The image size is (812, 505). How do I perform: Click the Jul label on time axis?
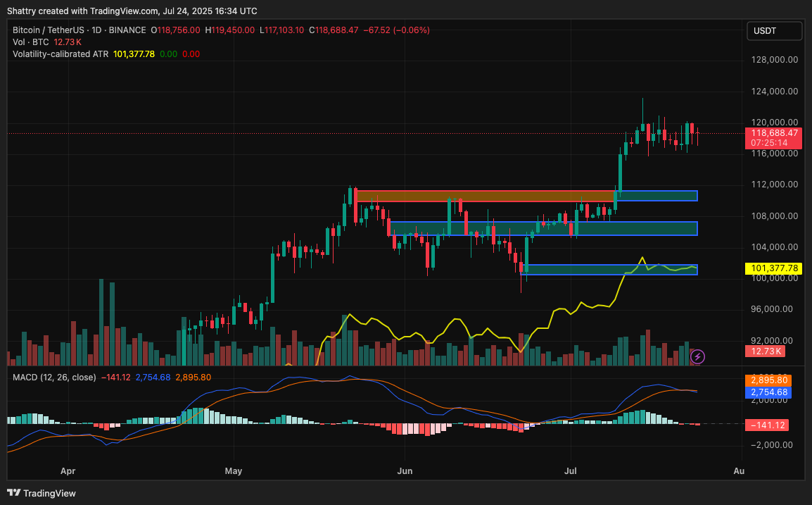pos(570,470)
